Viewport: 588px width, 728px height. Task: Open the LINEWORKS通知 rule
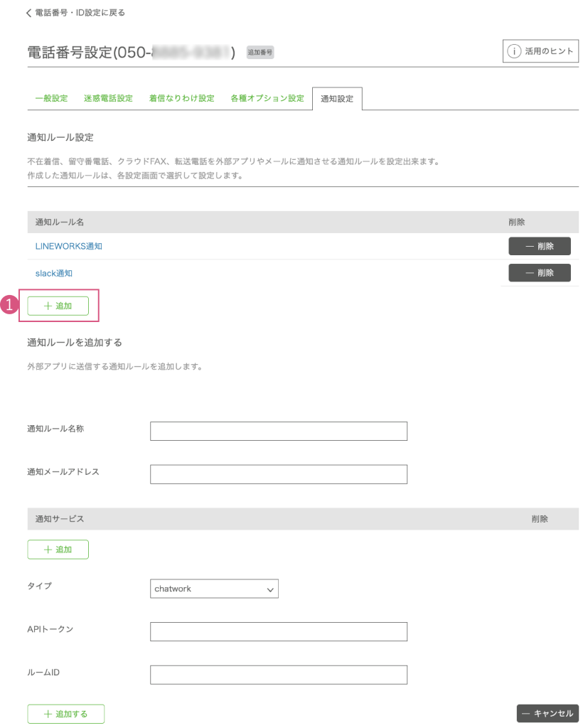tap(69, 246)
